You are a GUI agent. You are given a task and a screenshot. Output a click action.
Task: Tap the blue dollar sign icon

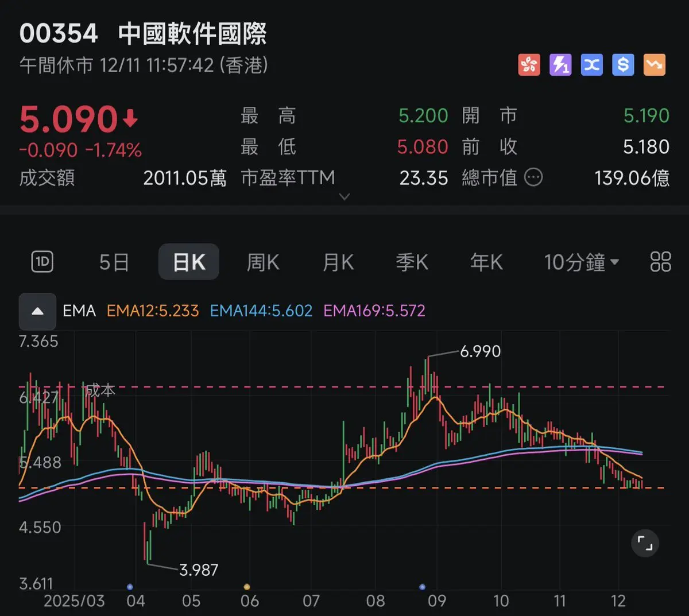click(623, 65)
